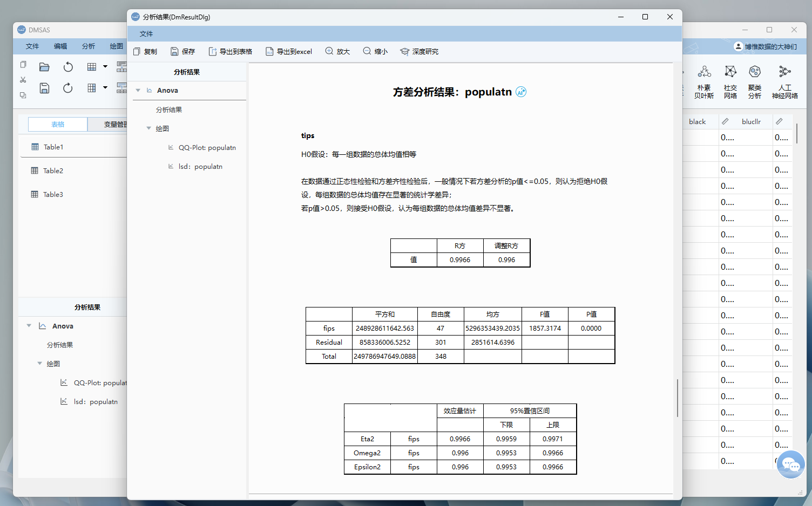Zoom out with the 缩小 magnifier
Viewport: 812px width, 506px height.
pyautogui.click(x=367, y=51)
